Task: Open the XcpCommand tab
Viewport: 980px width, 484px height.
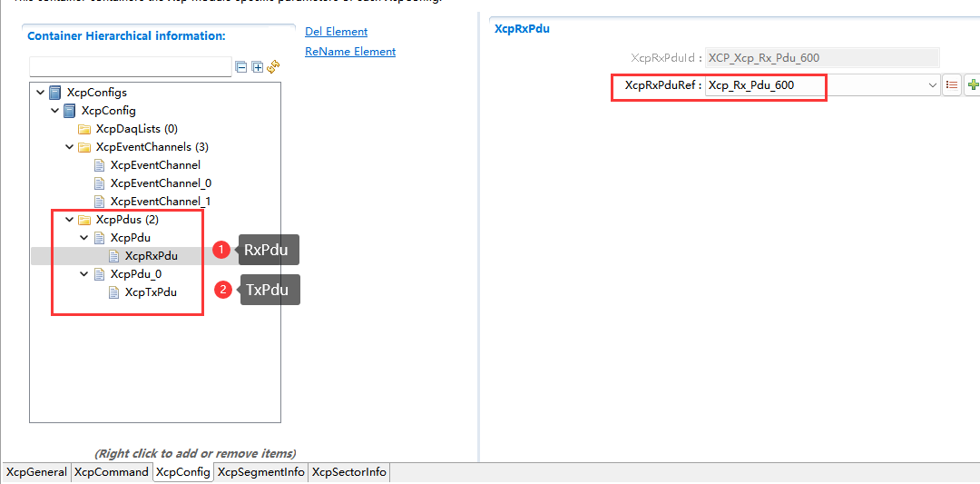Action: coord(111,472)
